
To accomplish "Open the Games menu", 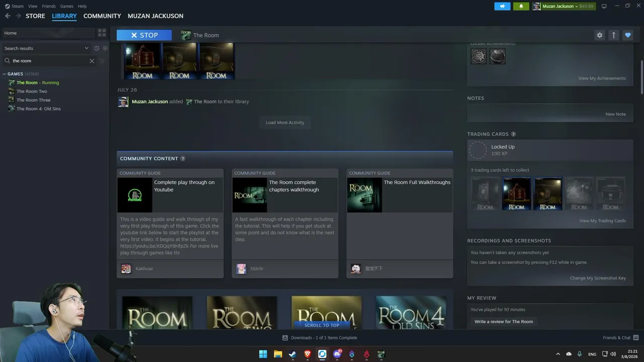I will click(66, 6).
